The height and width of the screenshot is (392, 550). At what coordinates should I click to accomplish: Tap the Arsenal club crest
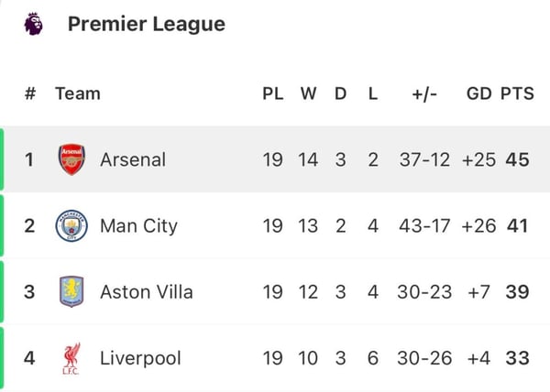[71, 159]
